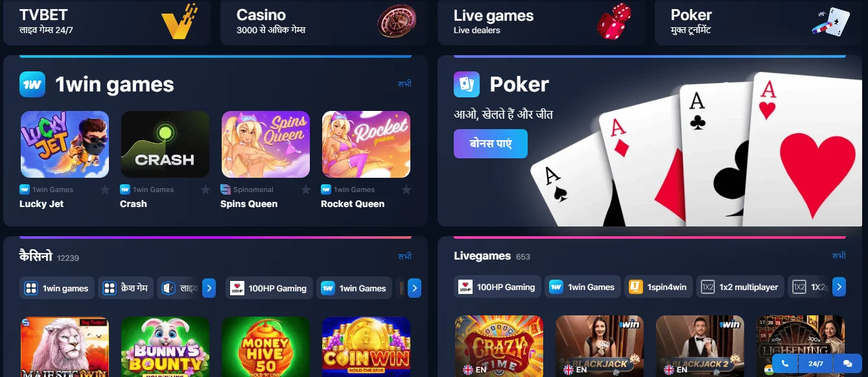Viewport: 868px width, 377px height.
Task: Open the Spins Queen game thumbnail
Action: [x=266, y=144]
